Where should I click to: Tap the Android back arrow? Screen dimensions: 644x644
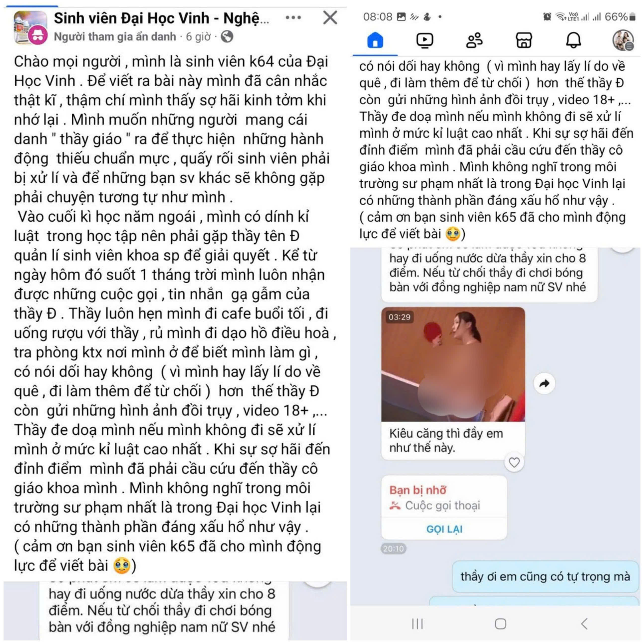coord(584,623)
